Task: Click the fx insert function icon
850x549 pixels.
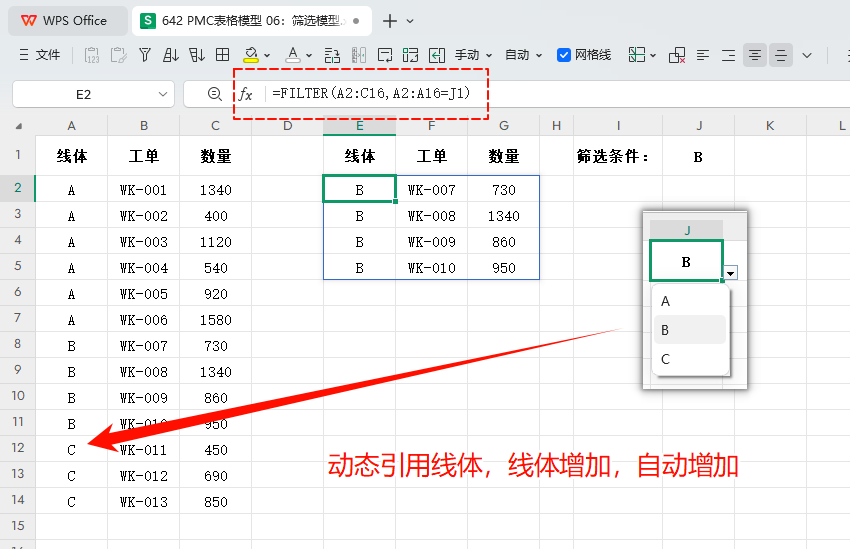Action: point(246,94)
